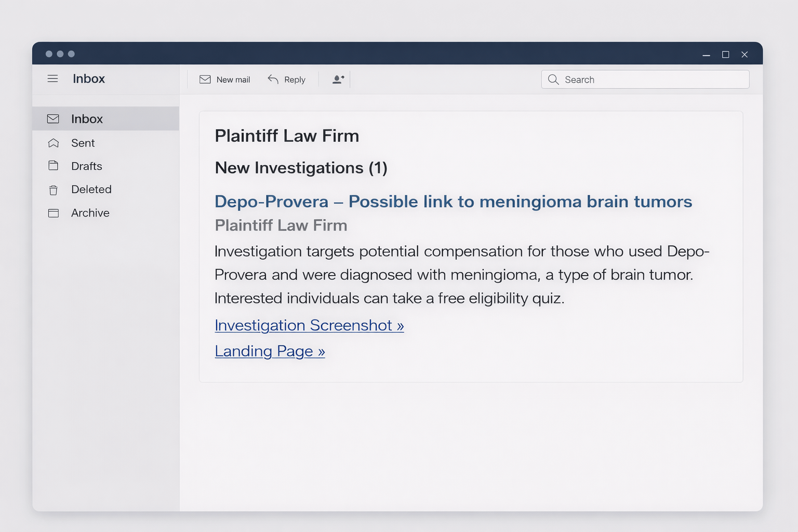Close the mail window

coord(744,55)
